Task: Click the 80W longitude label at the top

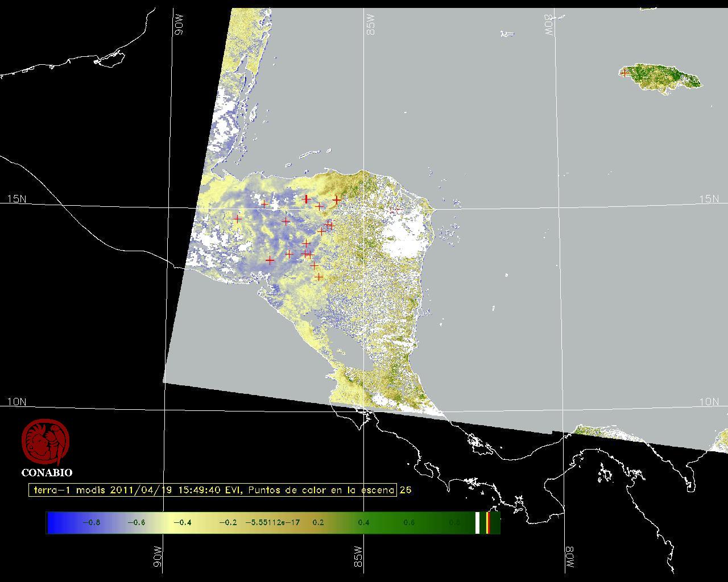Action: [548, 25]
